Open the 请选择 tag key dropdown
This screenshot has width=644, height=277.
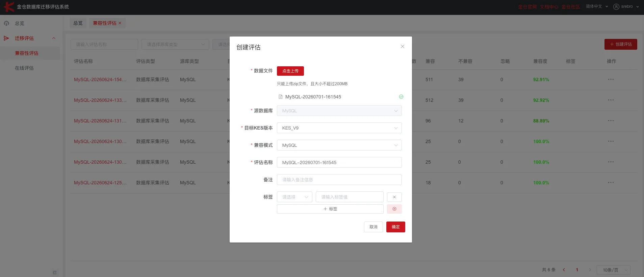[x=294, y=197]
